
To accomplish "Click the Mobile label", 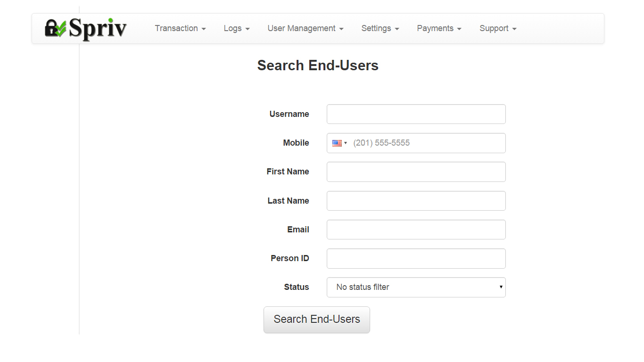I will click(296, 143).
